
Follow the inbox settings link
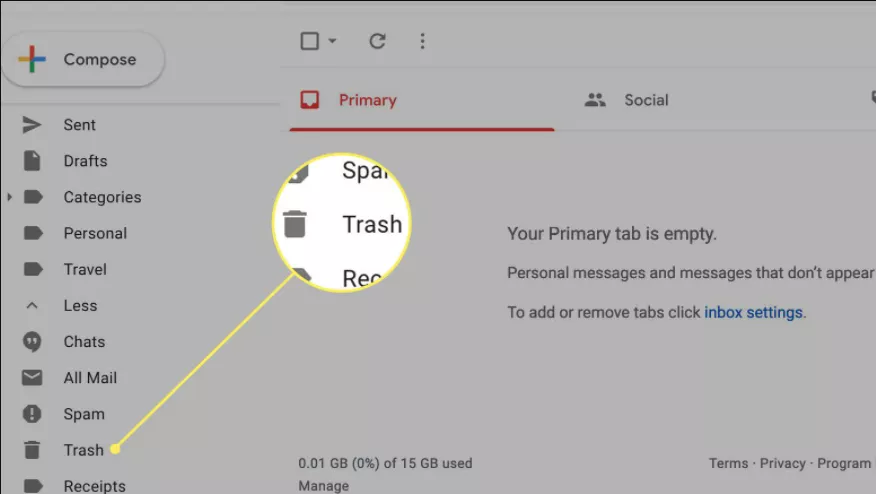753,312
